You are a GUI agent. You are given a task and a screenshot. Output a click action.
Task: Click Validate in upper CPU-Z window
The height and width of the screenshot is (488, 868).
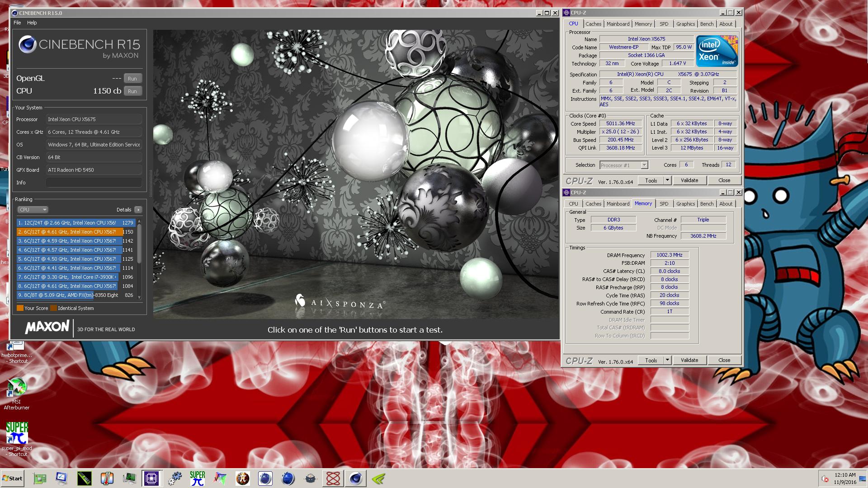(689, 180)
